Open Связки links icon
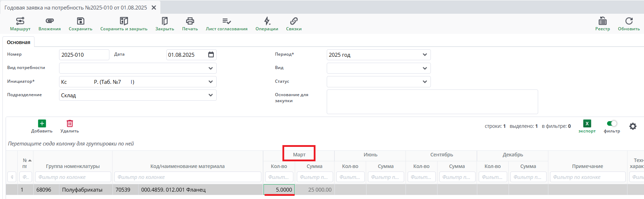The image size is (644, 199). (294, 21)
